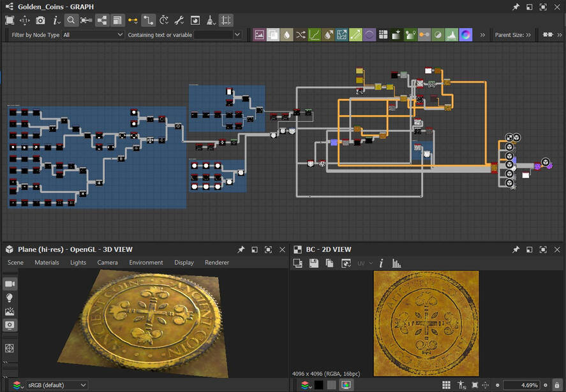Screen dimensions: 566x392
Task: Select the Levels node icon
Action: pos(452,35)
